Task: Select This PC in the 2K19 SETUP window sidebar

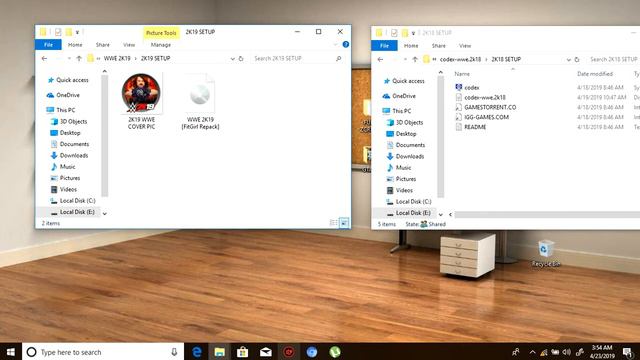Action: click(x=61, y=110)
